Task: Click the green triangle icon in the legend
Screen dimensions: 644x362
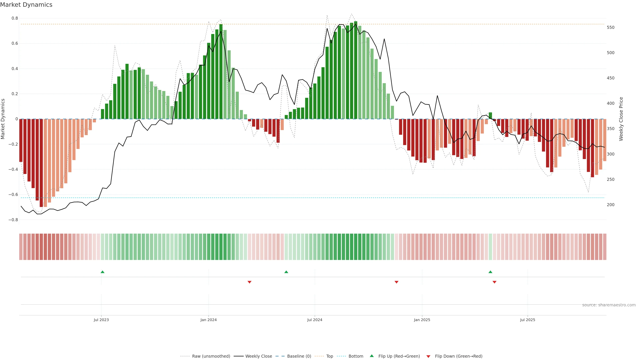Action: click(372, 356)
